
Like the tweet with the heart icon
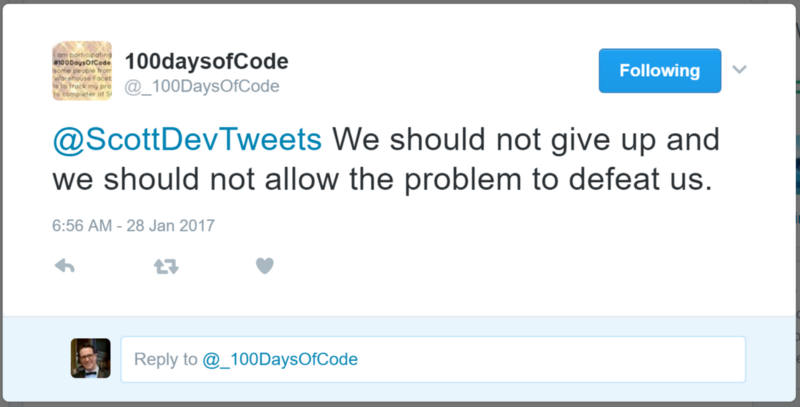pyautogui.click(x=264, y=266)
